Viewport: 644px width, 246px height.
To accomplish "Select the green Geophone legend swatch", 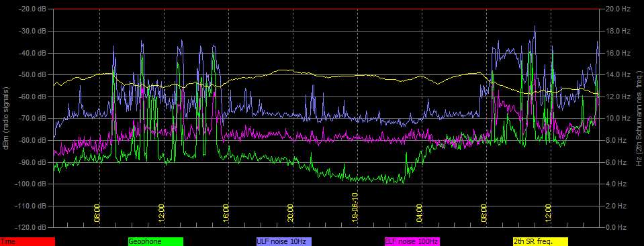I will tap(156, 242).
